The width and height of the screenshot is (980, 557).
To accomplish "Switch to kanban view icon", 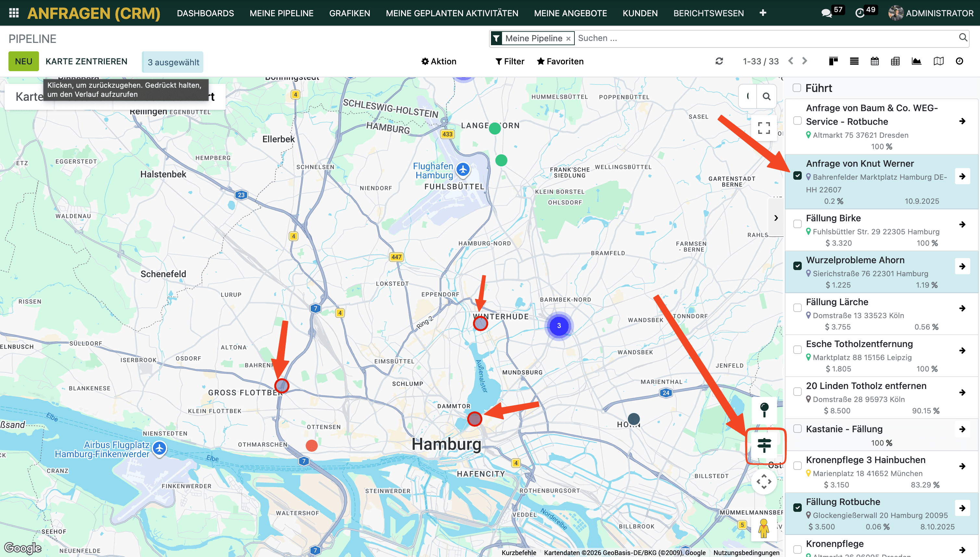I will tap(833, 61).
